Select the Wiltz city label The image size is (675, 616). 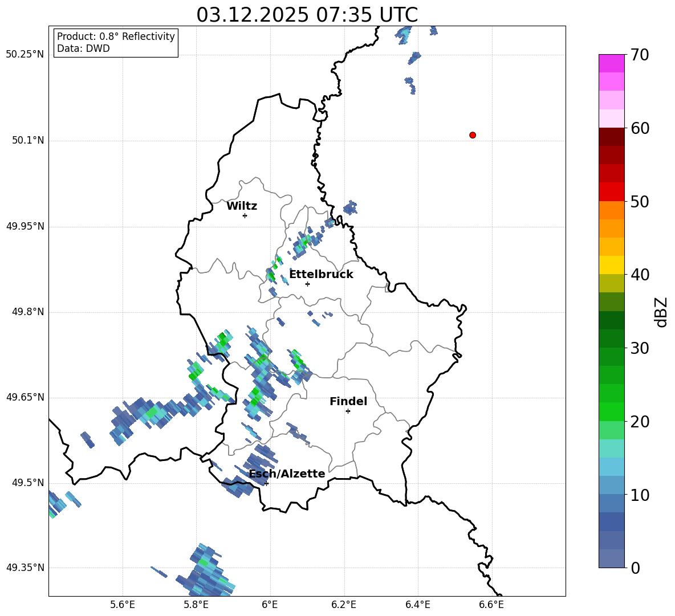(242, 206)
